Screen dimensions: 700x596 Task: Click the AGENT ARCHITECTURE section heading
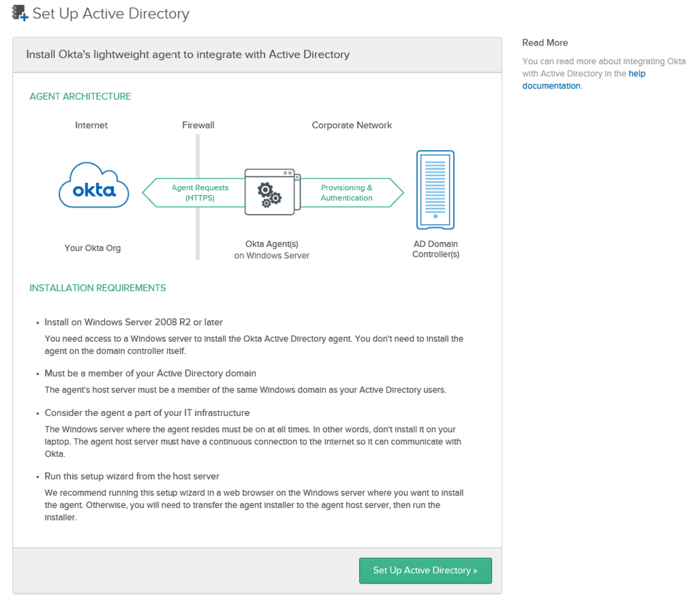coord(80,96)
